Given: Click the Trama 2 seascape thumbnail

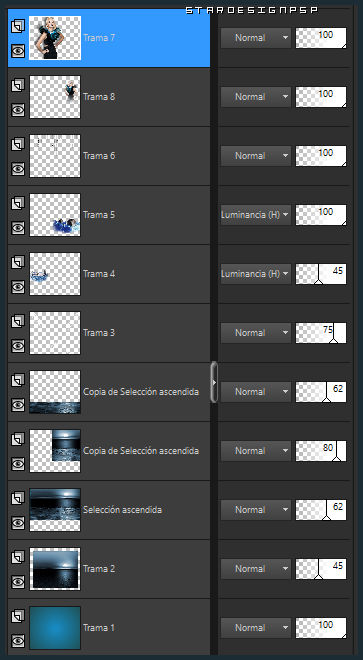Looking at the screenshot, I should click(55, 568).
